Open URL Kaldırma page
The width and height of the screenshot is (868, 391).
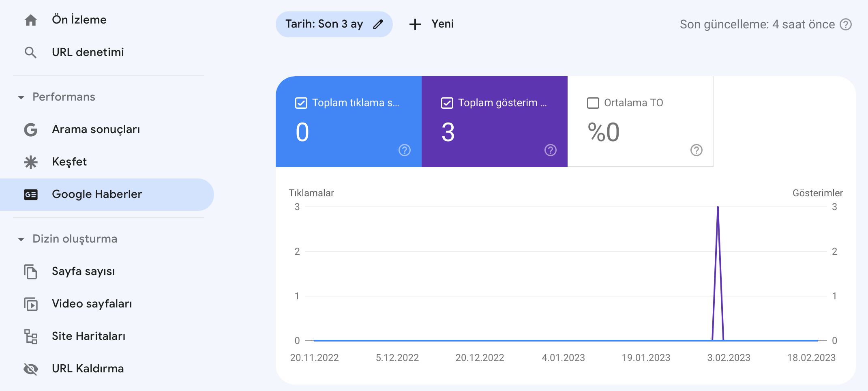[107, 369]
